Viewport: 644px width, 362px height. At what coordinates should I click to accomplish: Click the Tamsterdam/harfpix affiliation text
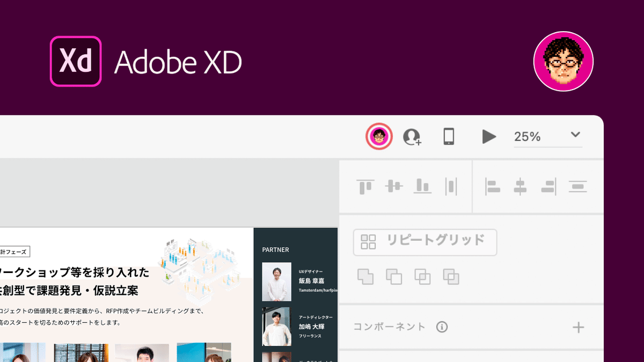318,290
